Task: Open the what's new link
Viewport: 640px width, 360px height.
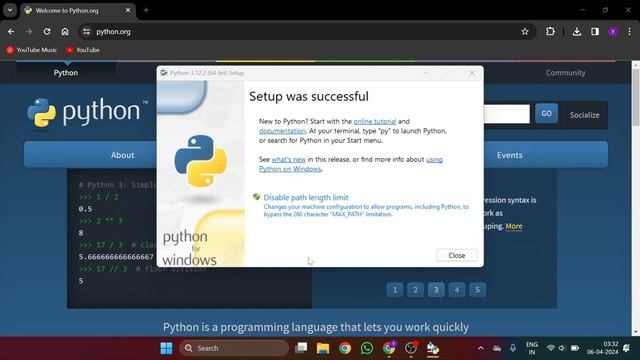Action: (289, 159)
